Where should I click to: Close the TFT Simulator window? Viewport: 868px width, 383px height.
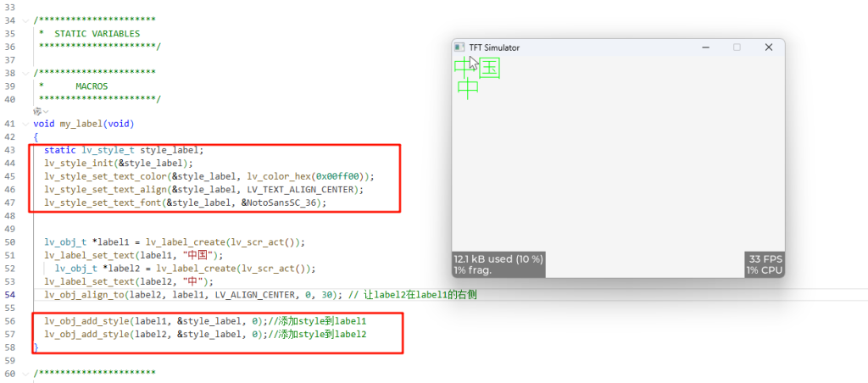click(x=769, y=47)
